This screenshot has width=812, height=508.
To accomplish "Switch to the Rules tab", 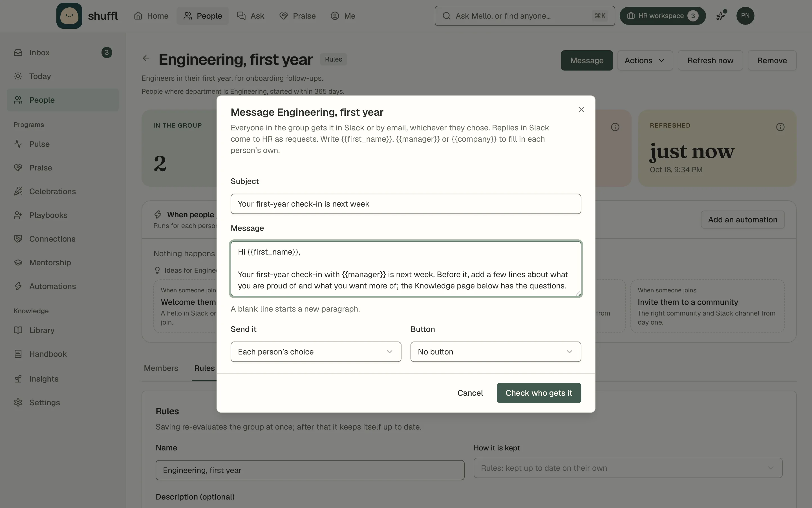I will [204, 368].
